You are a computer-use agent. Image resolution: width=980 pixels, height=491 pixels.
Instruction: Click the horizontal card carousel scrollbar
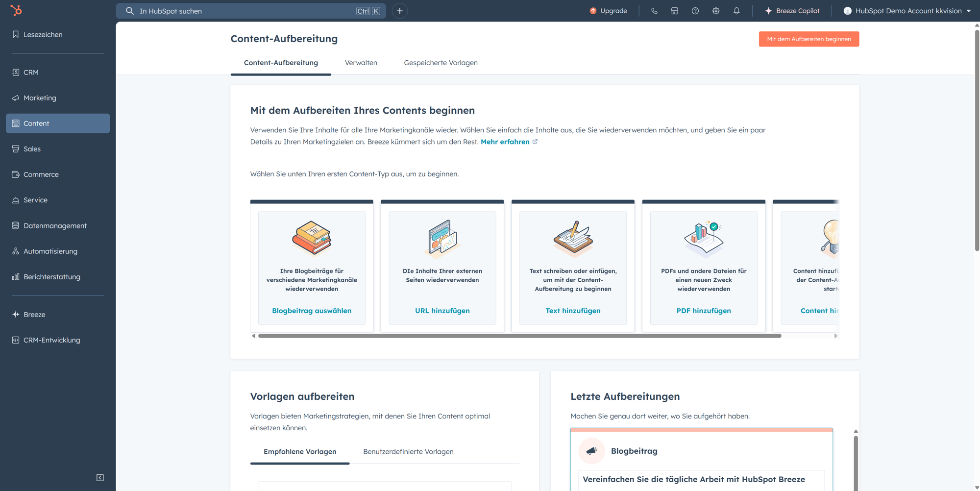[519, 336]
